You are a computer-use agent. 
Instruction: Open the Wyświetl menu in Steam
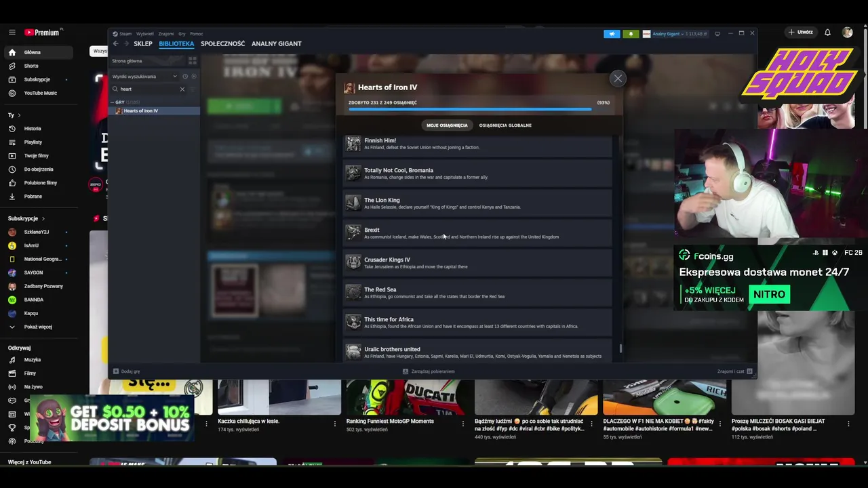(144, 34)
